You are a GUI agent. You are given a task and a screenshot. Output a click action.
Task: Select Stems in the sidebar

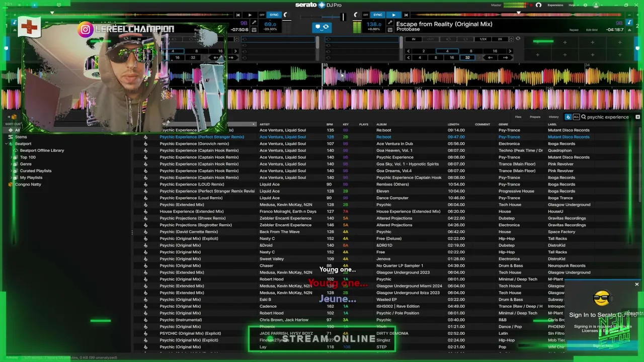tap(21, 137)
